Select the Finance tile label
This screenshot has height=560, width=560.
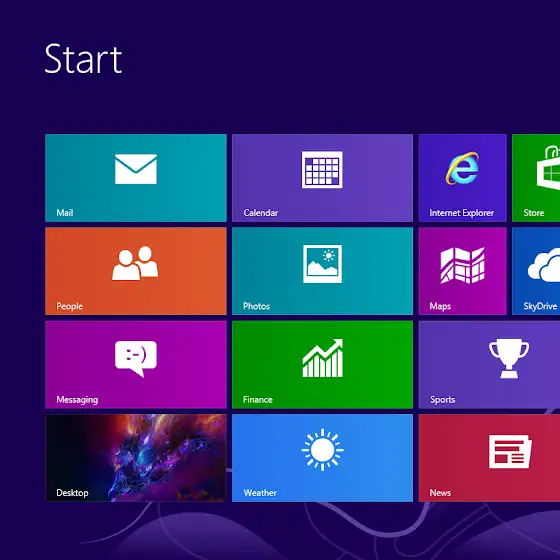[x=258, y=400]
